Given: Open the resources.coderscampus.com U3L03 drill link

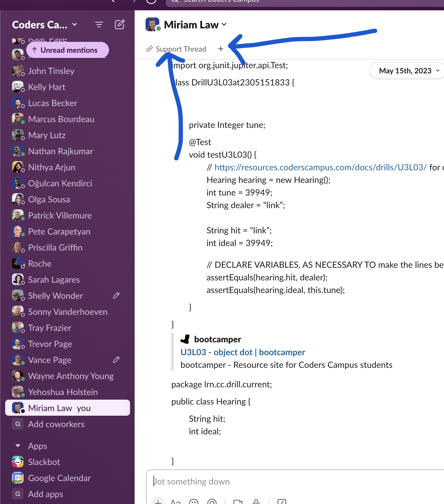Looking at the screenshot, I should pyautogui.click(x=321, y=167).
